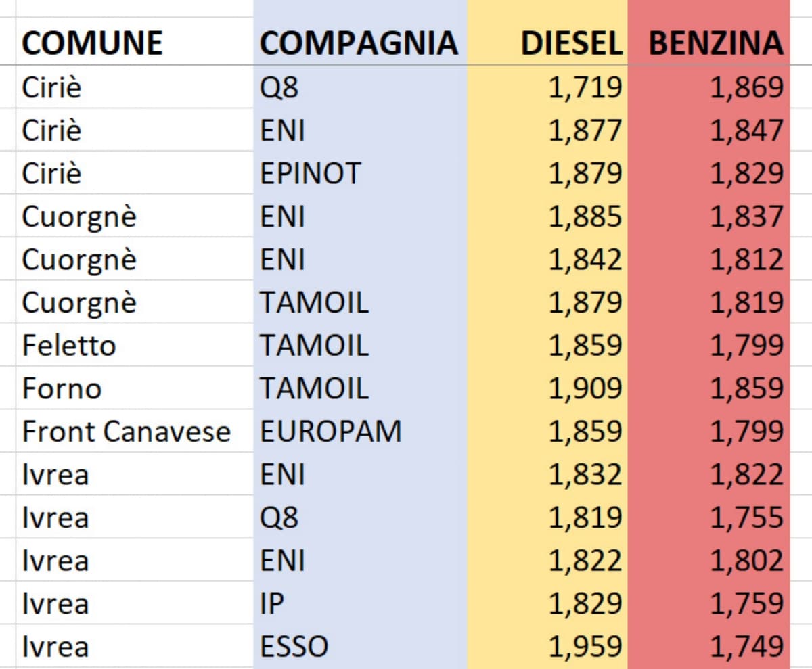The width and height of the screenshot is (812, 669).
Task: Click the COMPAGNIA column header
Action: 359,43
